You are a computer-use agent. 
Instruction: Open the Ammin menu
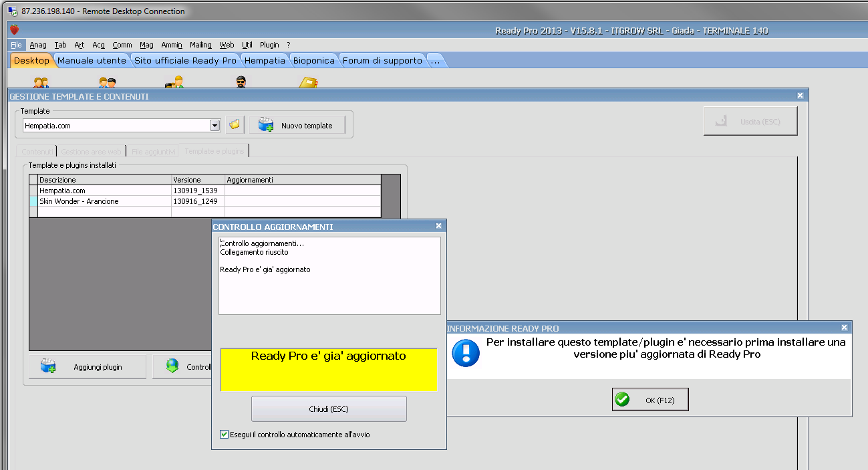click(172, 45)
